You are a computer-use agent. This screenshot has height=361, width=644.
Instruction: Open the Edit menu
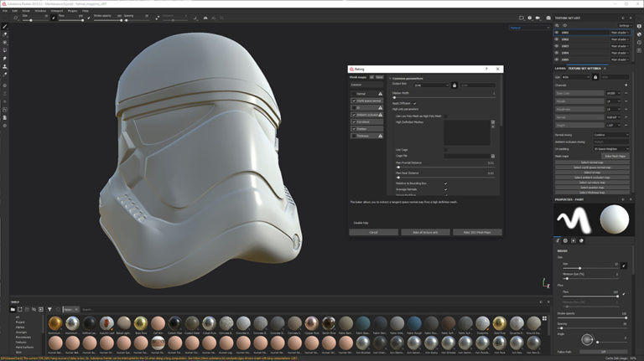tap(15, 11)
